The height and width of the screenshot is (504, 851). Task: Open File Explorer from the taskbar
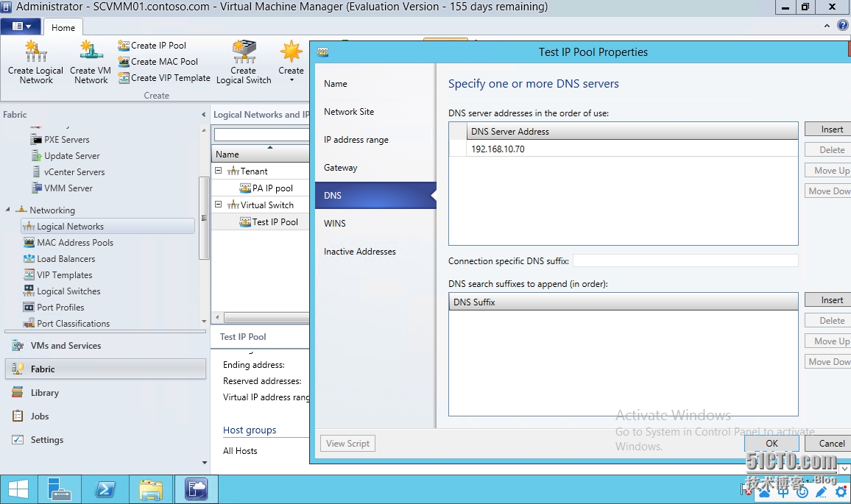coord(151,489)
